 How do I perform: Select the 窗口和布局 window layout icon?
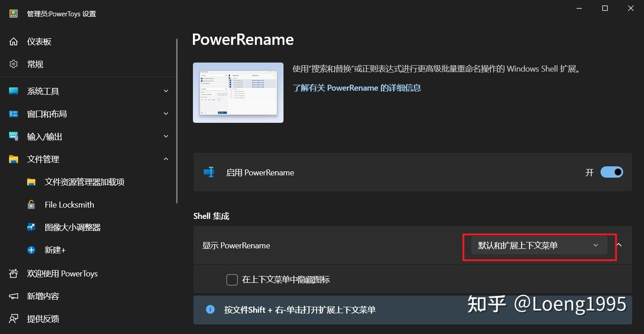[x=14, y=114]
